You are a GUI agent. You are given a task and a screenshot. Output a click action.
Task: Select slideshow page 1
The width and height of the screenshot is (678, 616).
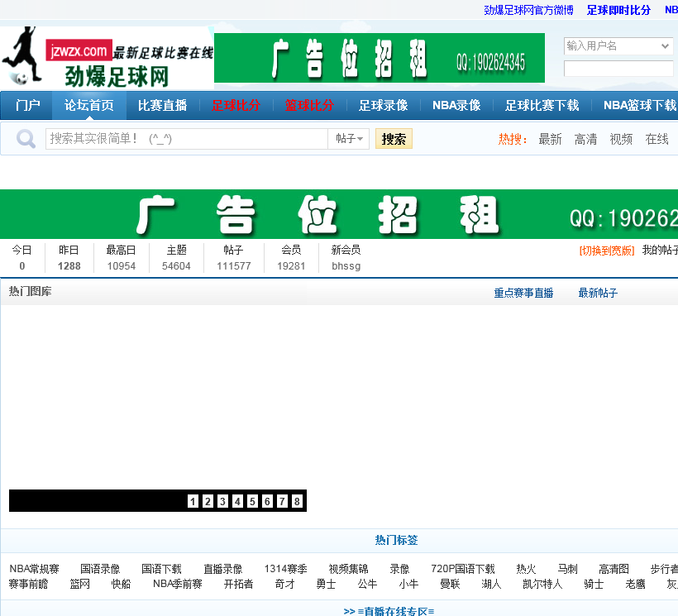point(193,501)
